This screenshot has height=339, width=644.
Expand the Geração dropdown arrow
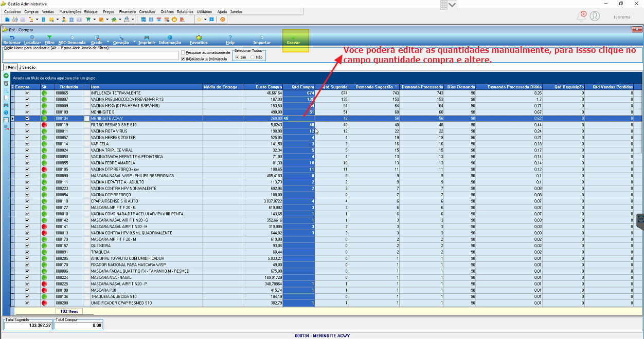click(134, 41)
